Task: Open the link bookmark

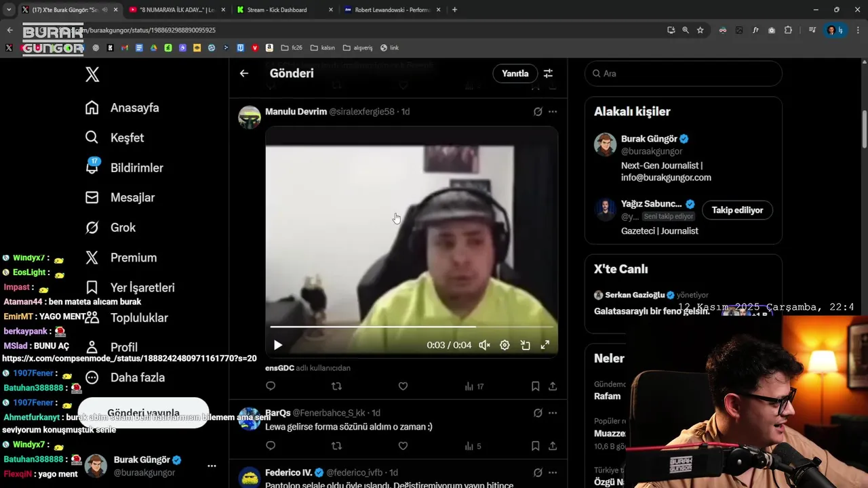Action: click(x=389, y=47)
